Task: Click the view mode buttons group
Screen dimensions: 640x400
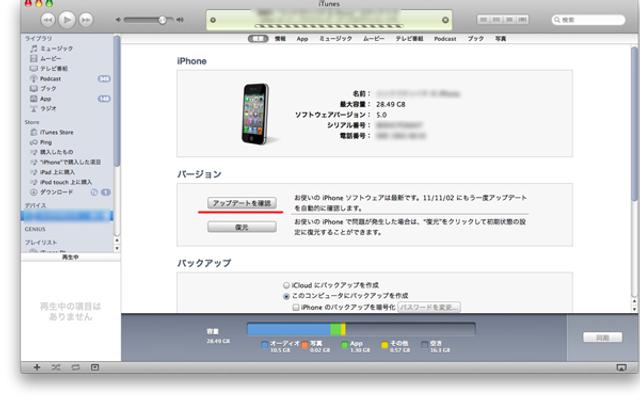Action: tap(503, 19)
